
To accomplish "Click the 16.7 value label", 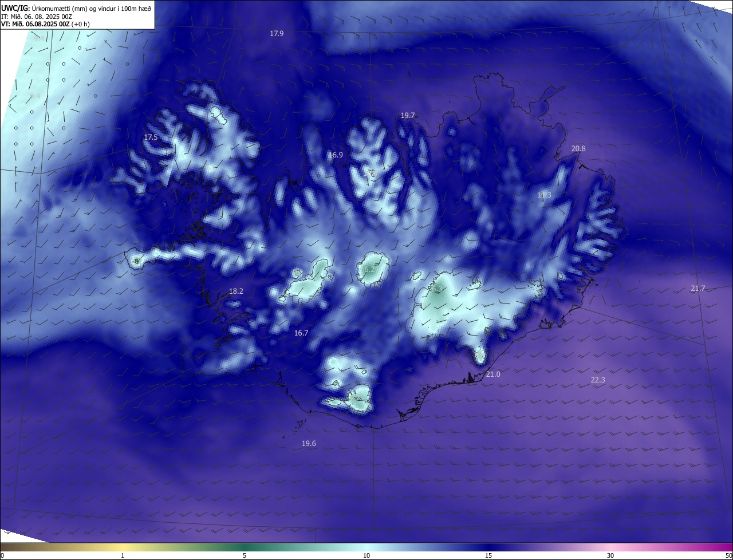I will point(301,333).
